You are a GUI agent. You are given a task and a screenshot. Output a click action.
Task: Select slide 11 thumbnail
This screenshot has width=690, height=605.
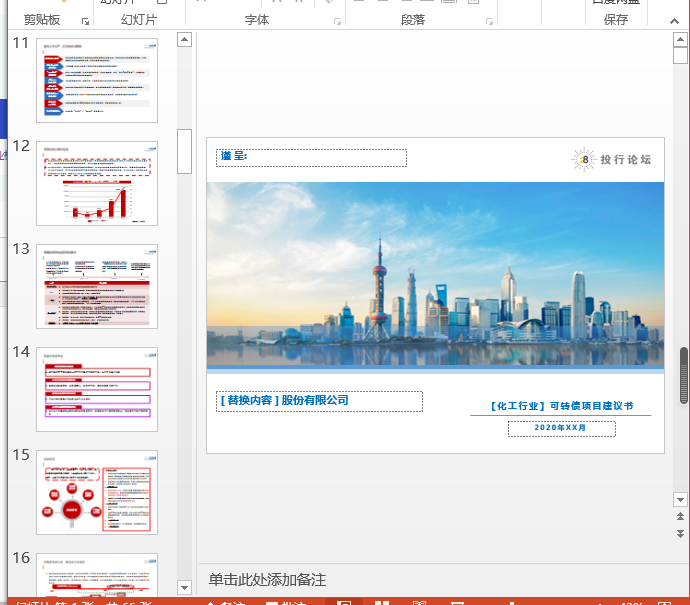[x=97, y=80]
